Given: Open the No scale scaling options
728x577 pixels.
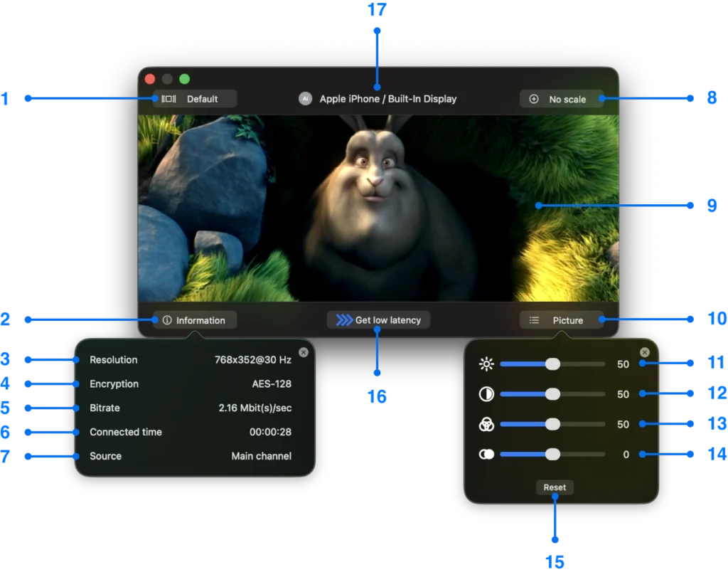Looking at the screenshot, I should 562,99.
